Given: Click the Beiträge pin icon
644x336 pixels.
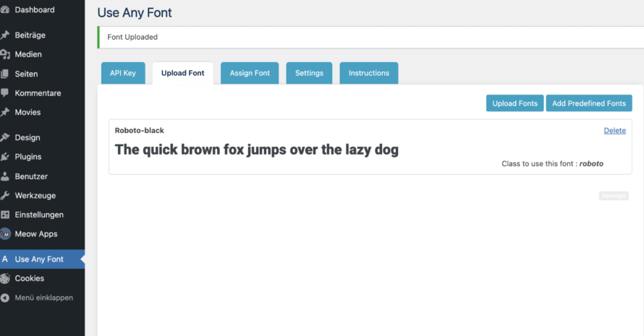Looking at the screenshot, I should point(5,35).
